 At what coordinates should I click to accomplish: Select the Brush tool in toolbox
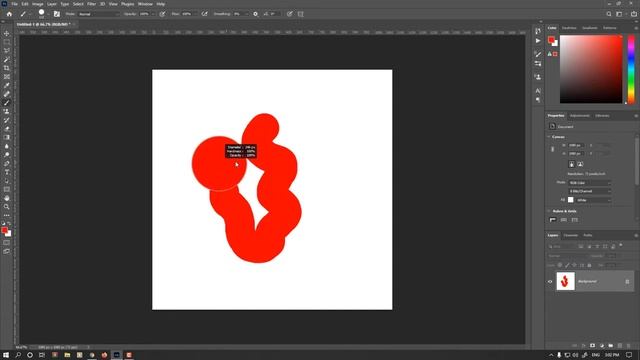click(x=7, y=103)
